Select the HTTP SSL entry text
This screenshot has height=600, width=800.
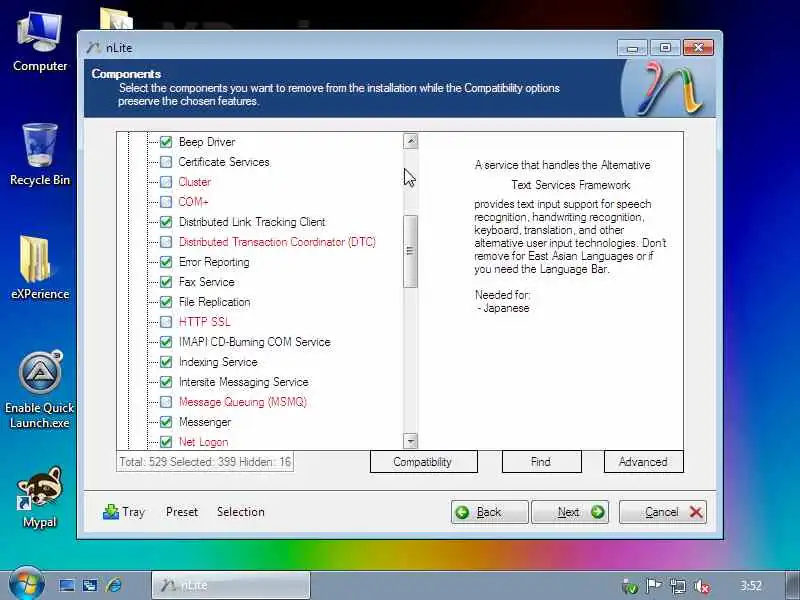[x=204, y=322]
